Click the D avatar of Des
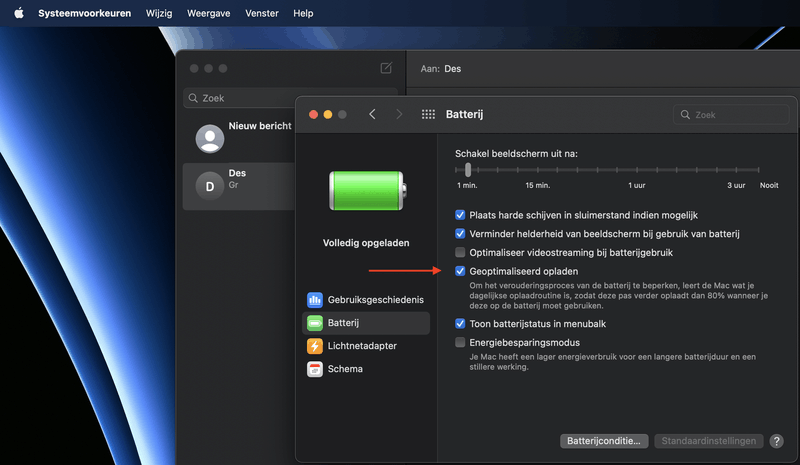 click(x=210, y=186)
